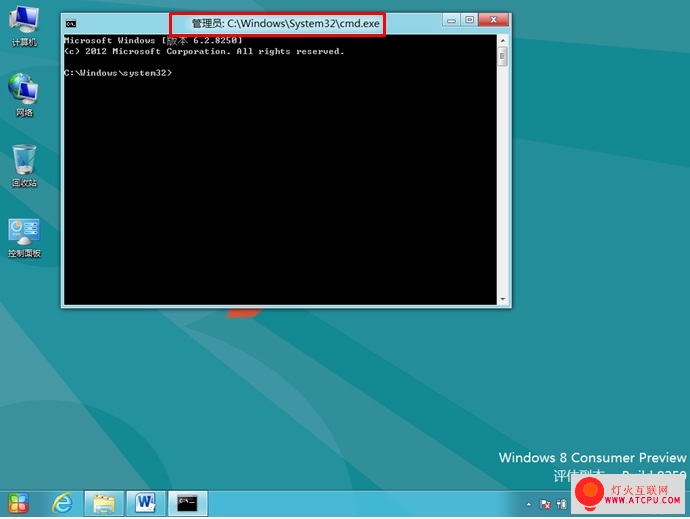Screen dimensions: 690x519
Task: Select the 回收站 recycle bin icon
Action: coord(24,166)
